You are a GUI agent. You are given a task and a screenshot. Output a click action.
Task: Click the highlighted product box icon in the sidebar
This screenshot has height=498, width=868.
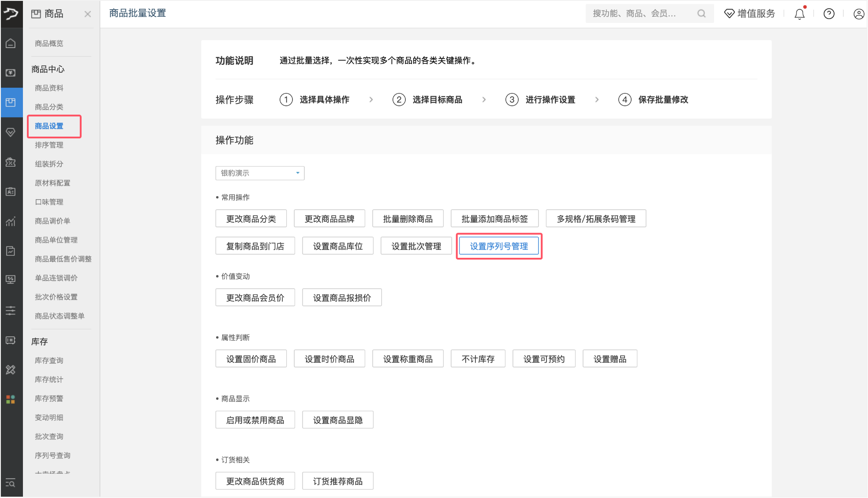click(x=11, y=102)
